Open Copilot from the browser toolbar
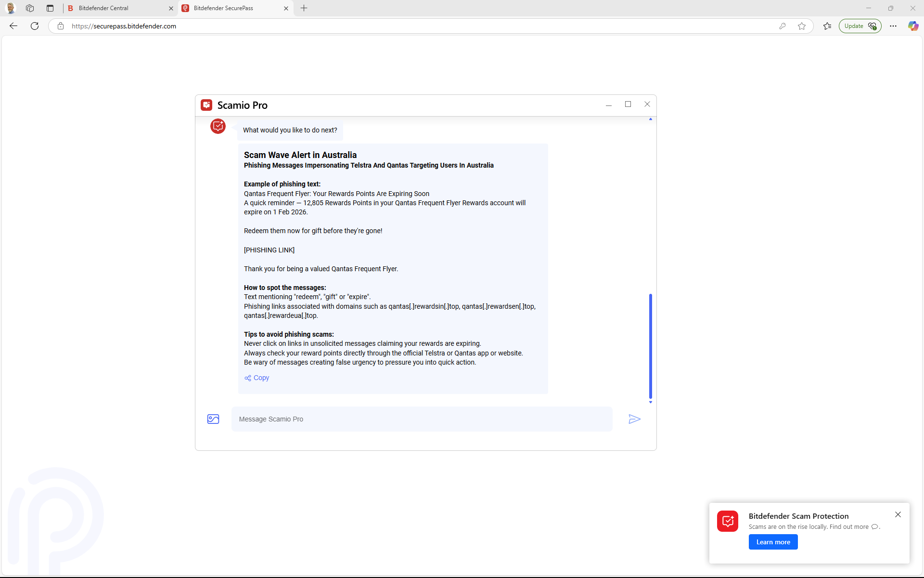The image size is (924, 578). click(x=912, y=26)
